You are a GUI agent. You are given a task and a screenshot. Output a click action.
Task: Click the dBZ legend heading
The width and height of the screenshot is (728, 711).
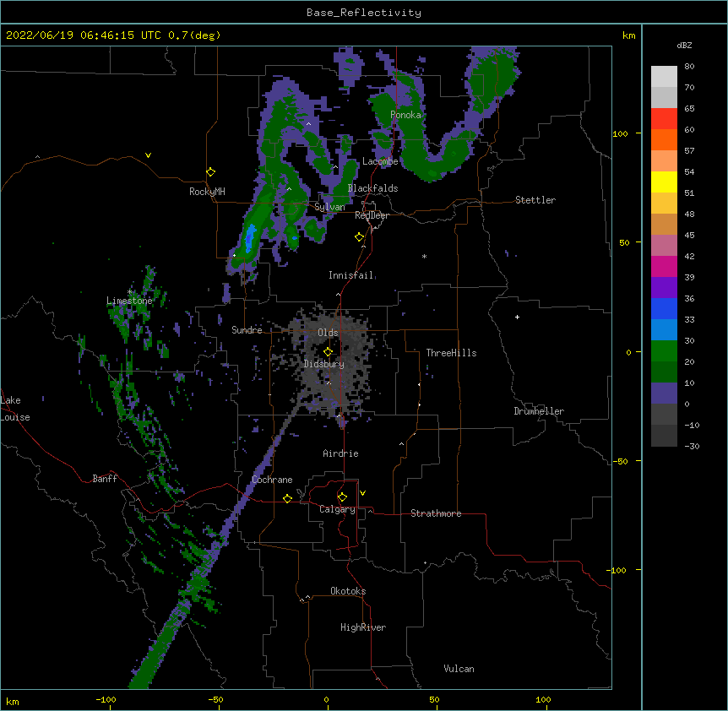684,45
